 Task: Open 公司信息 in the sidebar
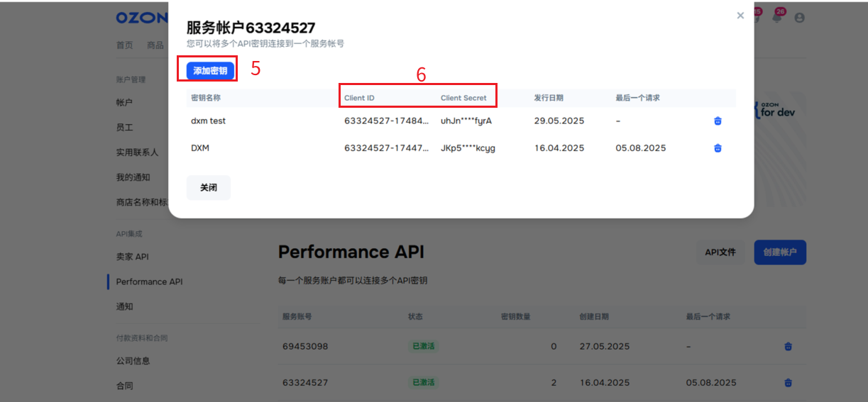[133, 361]
